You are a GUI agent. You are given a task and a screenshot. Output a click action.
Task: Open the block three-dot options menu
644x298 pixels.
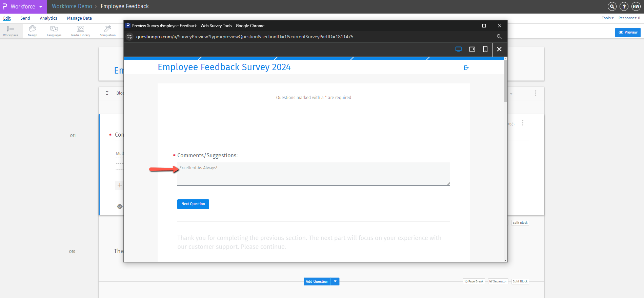[536, 93]
